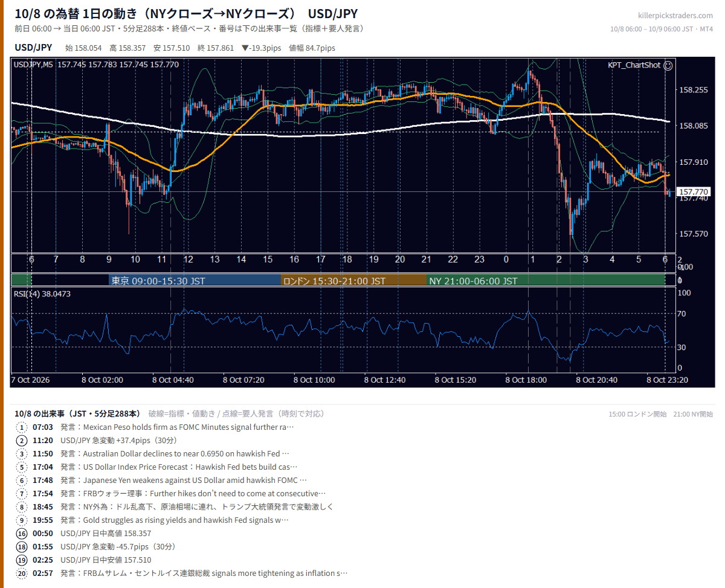The height and width of the screenshot is (588, 725).
Task: Open the killerpickstraders.com link
Action: point(675,16)
